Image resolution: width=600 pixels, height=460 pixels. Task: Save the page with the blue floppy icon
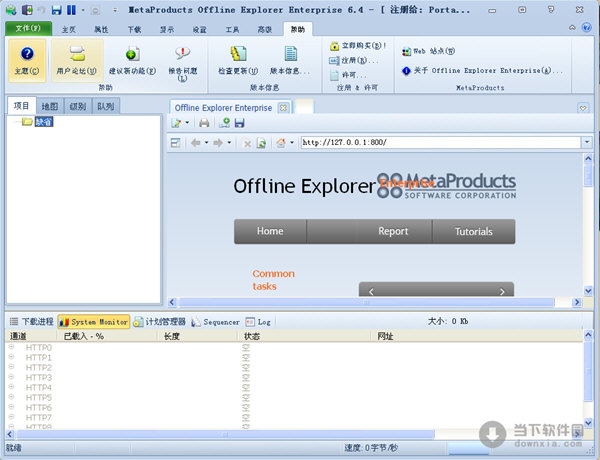click(240, 123)
